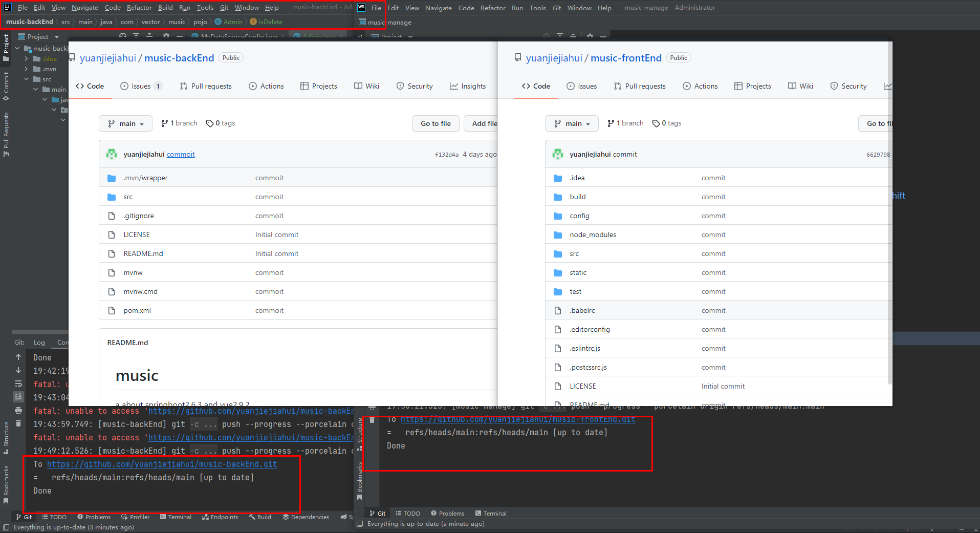Viewport: 980px width, 533px height.
Task: Click 1 branch link in music-backEnd repo
Action: click(x=179, y=123)
